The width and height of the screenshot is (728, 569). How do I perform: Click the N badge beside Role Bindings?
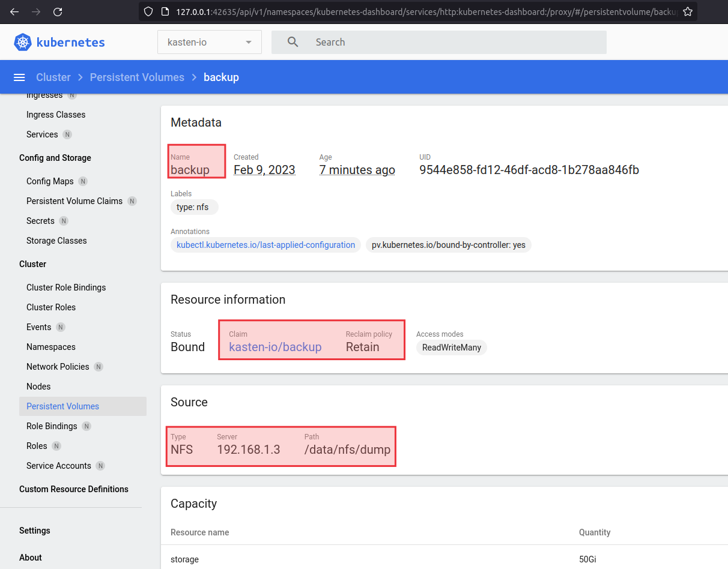pos(86,426)
